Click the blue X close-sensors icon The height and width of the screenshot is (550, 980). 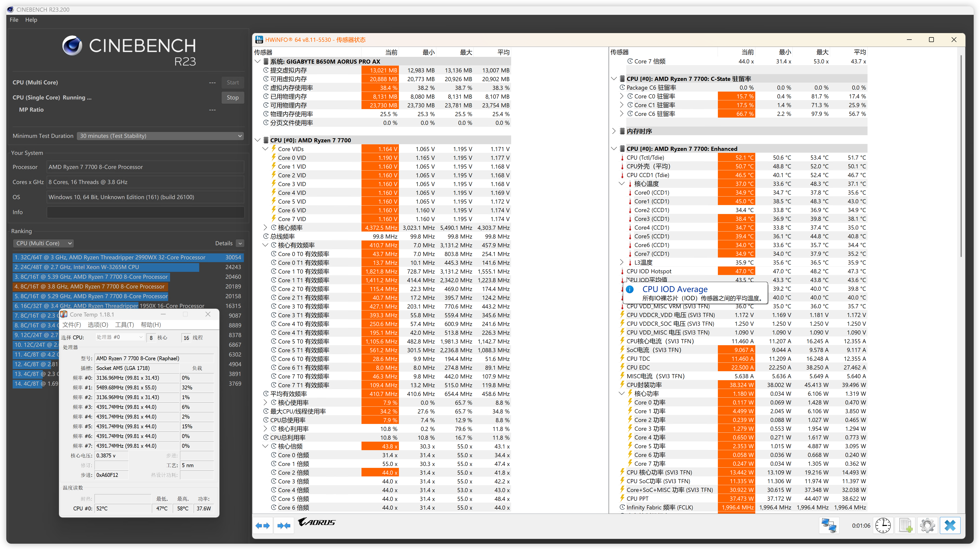click(x=950, y=526)
